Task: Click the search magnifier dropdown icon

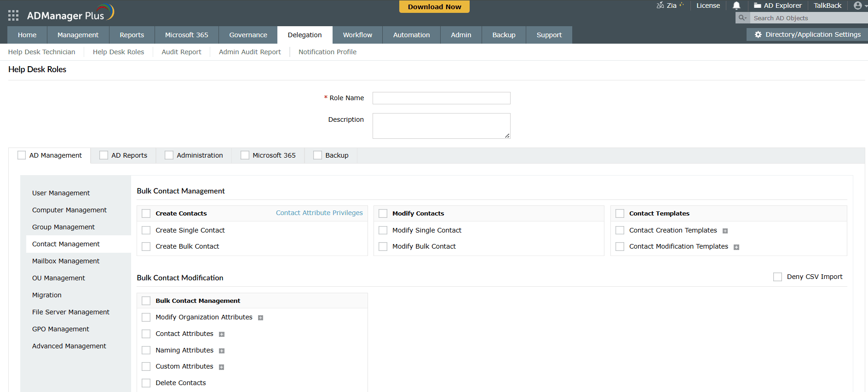Action: point(742,18)
